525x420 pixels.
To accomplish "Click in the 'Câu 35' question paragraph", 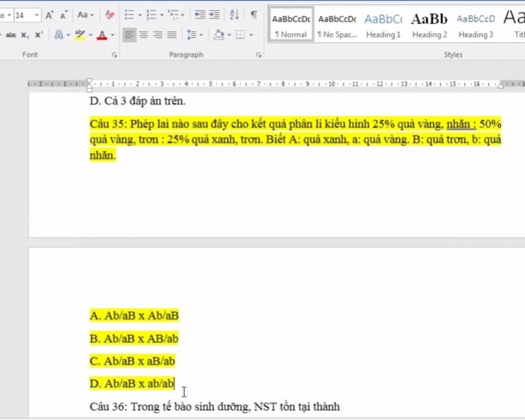I will (x=295, y=139).
